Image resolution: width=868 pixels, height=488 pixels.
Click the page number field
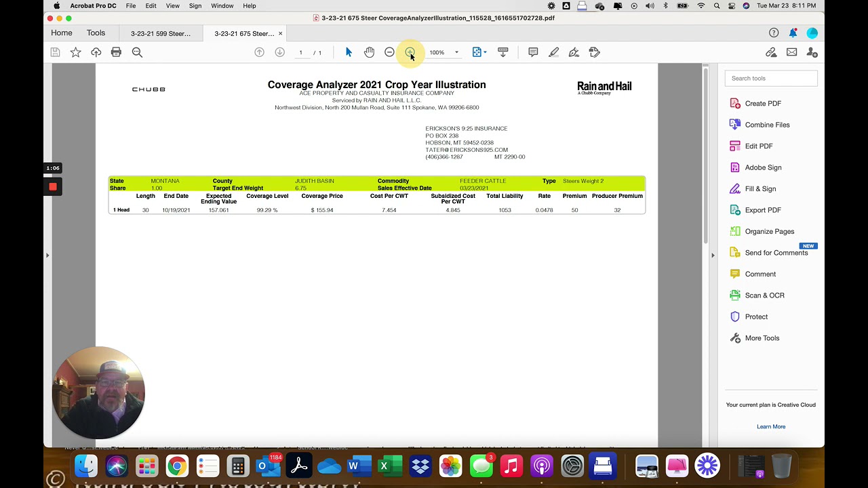tap(301, 52)
